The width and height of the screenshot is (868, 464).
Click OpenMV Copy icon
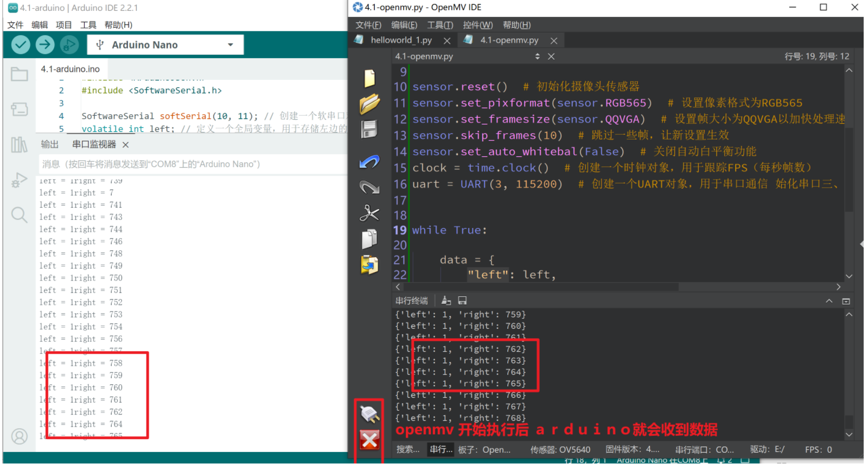(369, 239)
